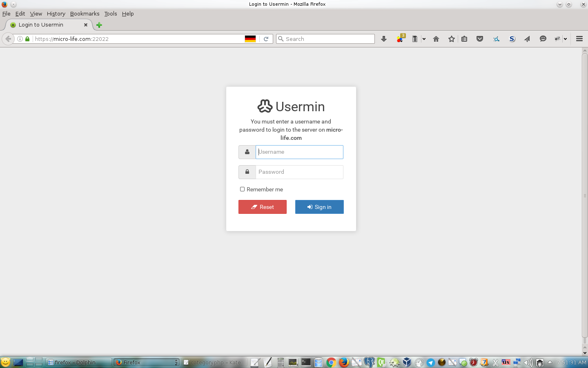
Task: Save page to Pocket icon
Action: coord(480,39)
